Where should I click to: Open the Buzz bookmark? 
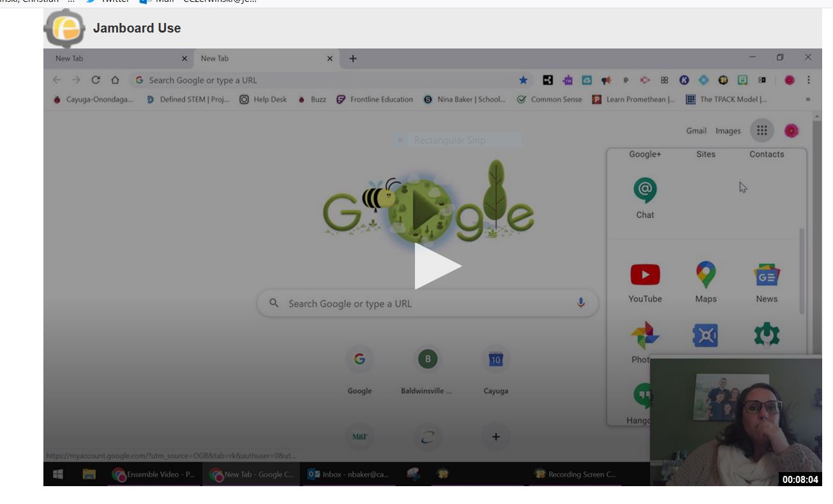point(311,100)
